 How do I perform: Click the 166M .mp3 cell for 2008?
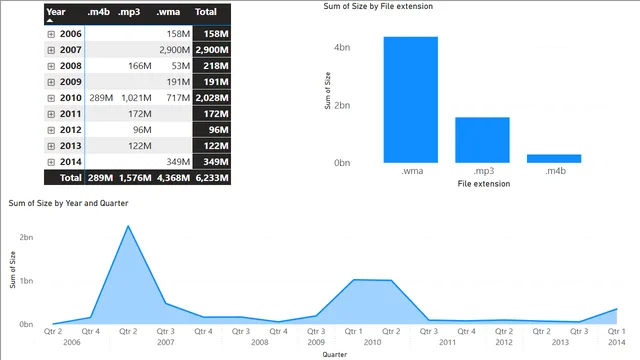point(140,66)
